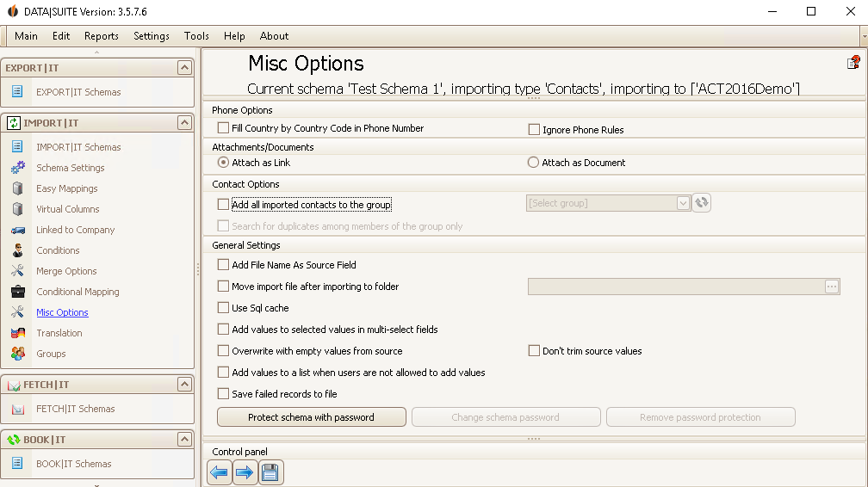Open the Reports menu

[x=102, y=36]
